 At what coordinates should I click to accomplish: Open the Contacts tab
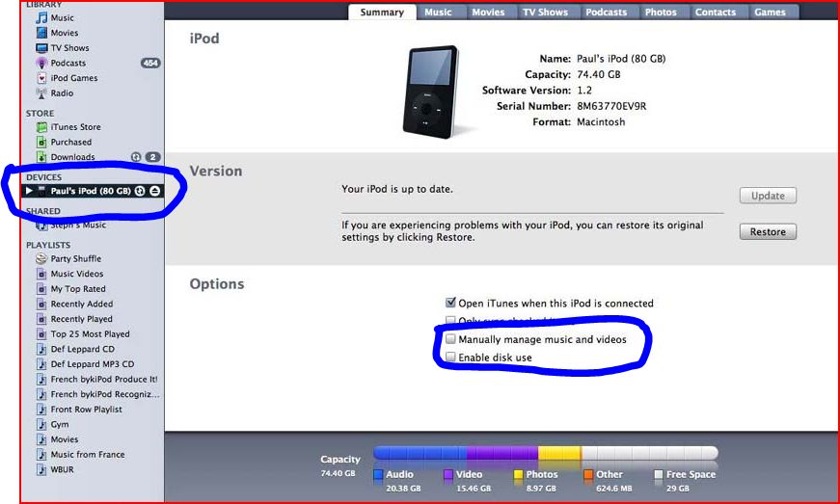[x=716, y=12]
